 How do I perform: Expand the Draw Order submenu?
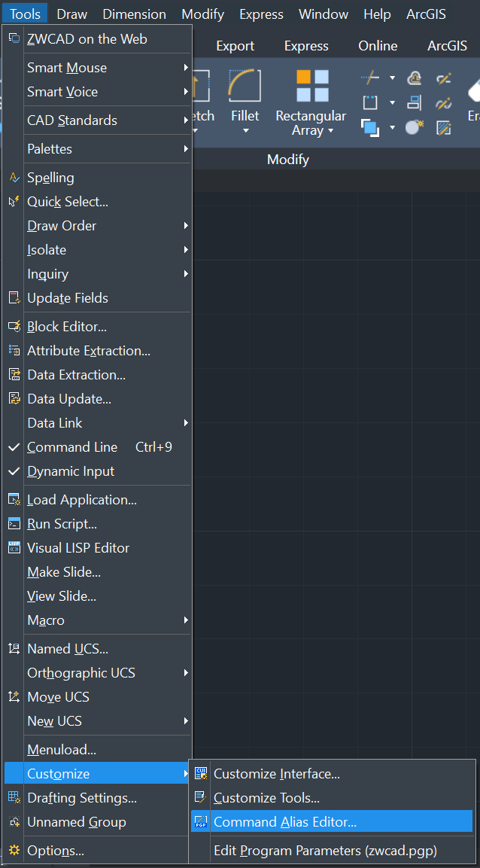[97, 226]
